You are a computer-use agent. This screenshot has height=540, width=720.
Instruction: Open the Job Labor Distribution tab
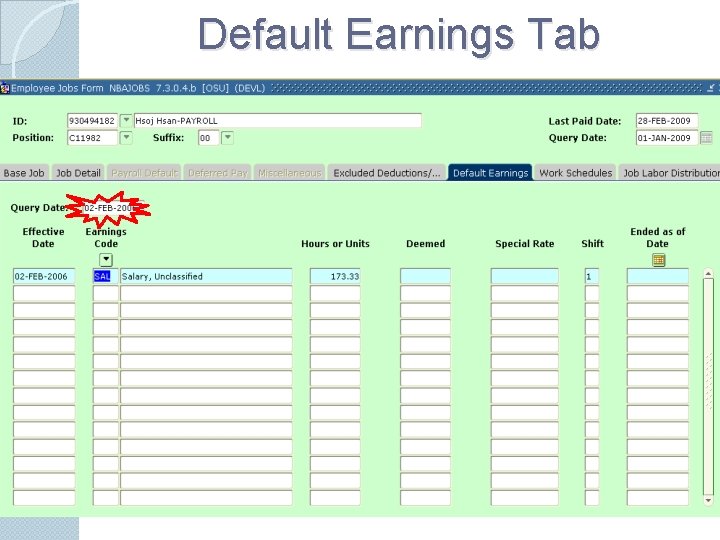(670, 173)
